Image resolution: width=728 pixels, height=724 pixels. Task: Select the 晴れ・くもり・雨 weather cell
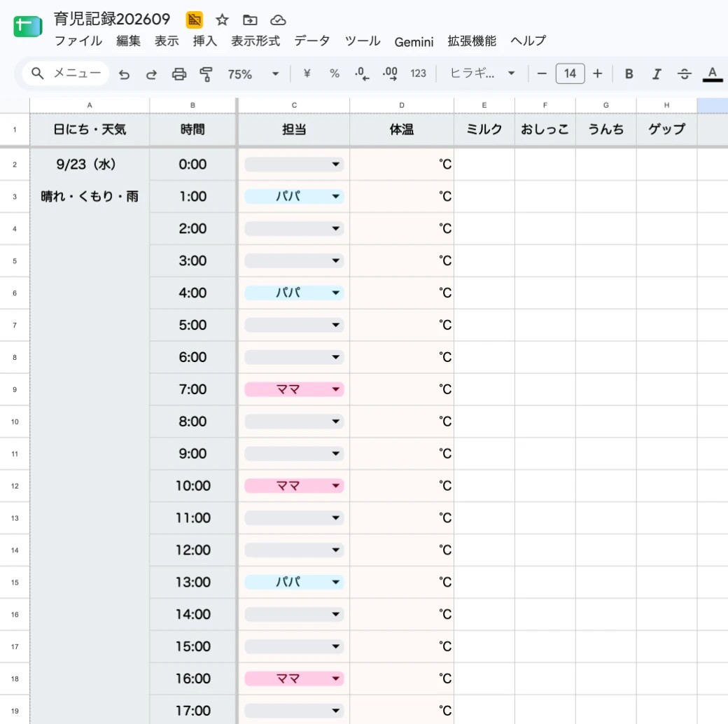pyautogui.click(x=90, y=197)
